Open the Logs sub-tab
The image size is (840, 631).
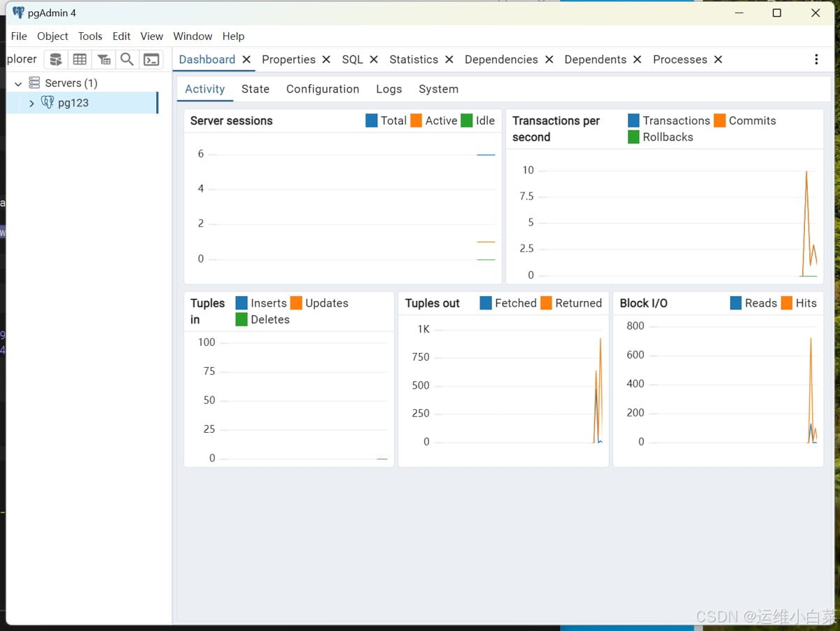click(x=388, y=89)
